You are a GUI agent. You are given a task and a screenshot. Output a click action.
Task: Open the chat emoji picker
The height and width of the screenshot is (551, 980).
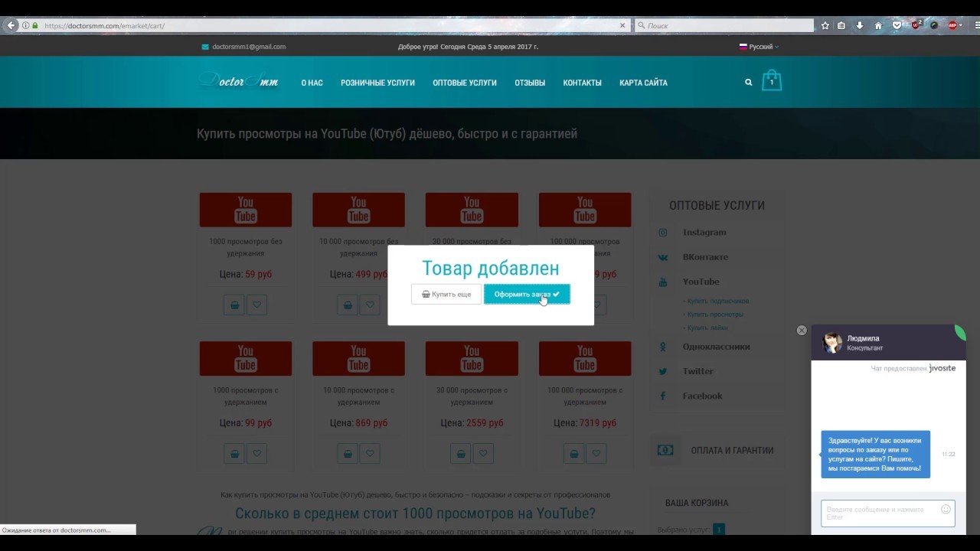coord(946,509)
